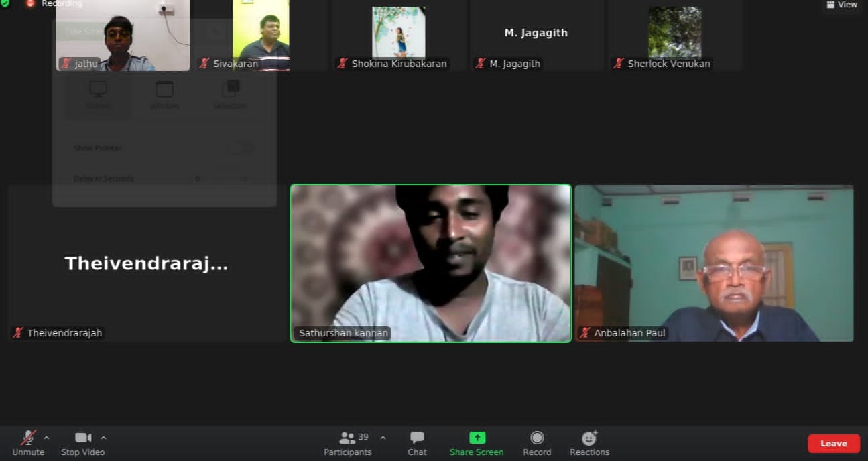The width and height of the screenshot is (868, 461).
Task: Toggle Show Pointer in faded screenshot dialog
Action: [x=241, y=147]
